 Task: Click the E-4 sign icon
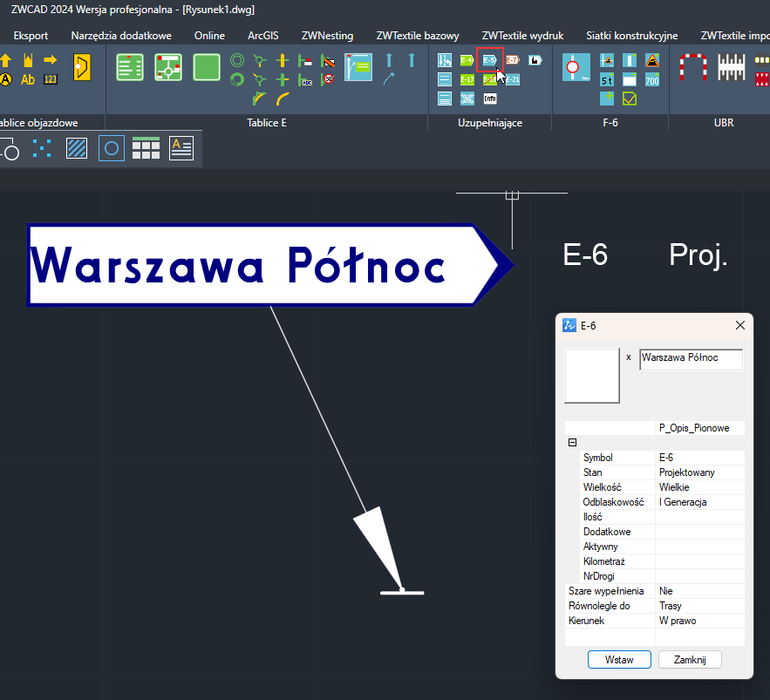tap(467, 61)
